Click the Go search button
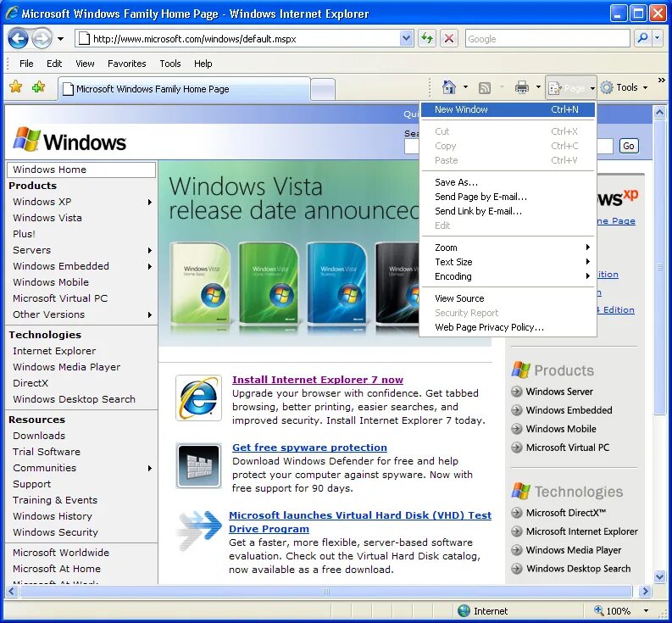 [628, 146]
